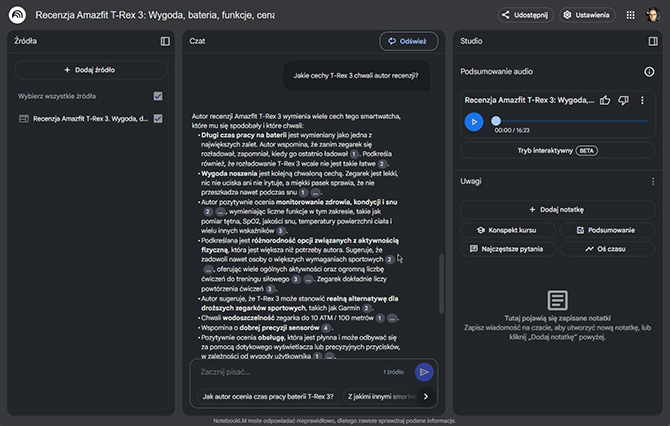
Task: Click the source document icon
Action: (x=24, y=119)
